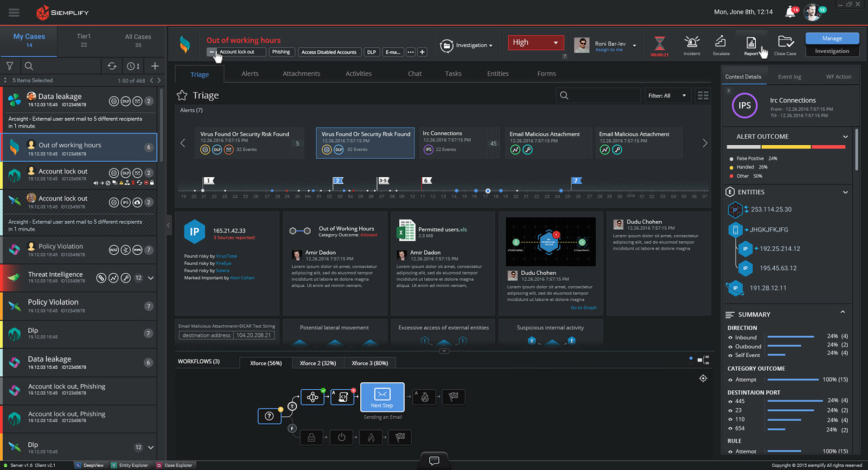Click the refresh cases icon
This screenshot has width=868, height=470.
tap(112, 66)
